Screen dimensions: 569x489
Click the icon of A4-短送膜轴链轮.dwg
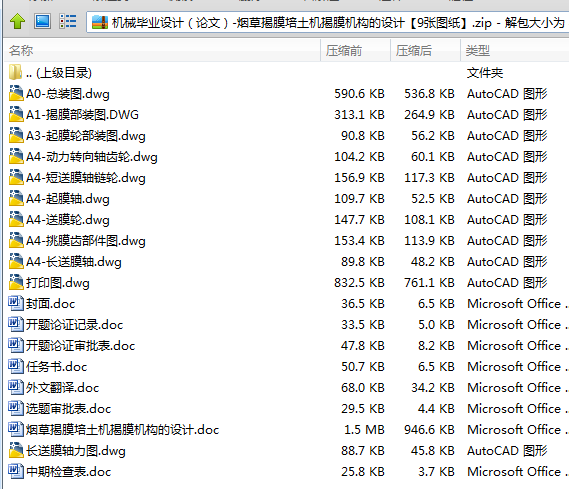[x=16, y=177]
